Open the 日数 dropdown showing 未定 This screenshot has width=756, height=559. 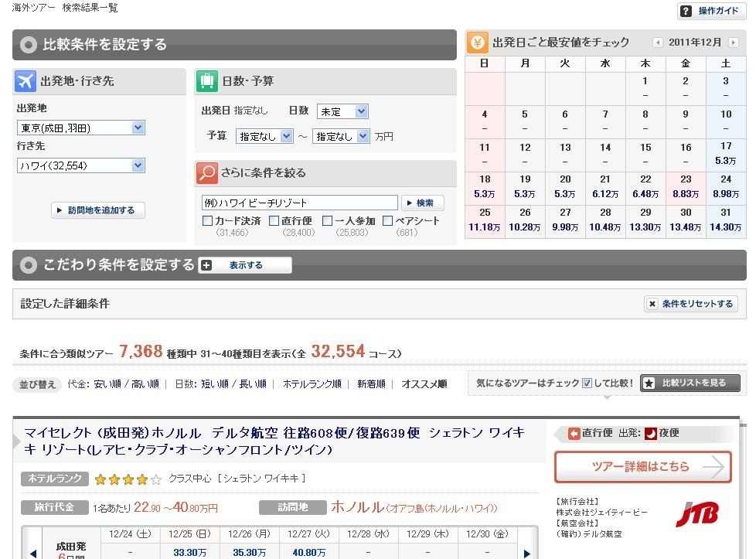pyautogui.click(x=342, y=111)
